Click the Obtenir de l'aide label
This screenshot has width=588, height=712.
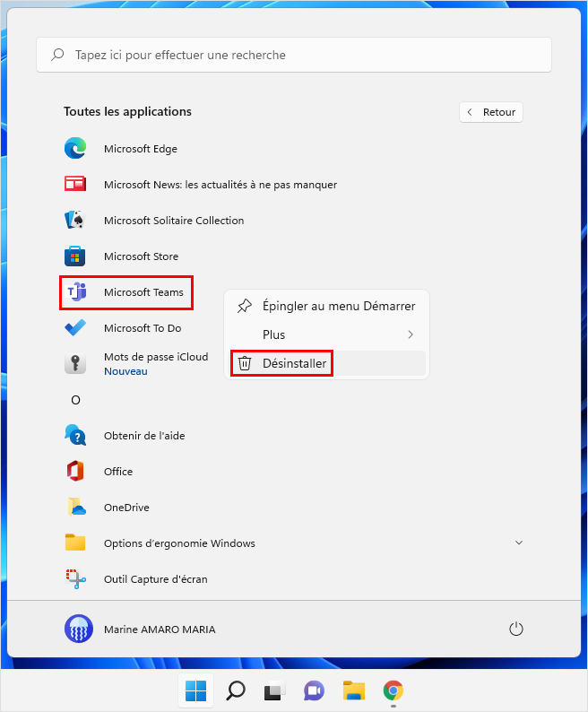[x=144, y=436]
